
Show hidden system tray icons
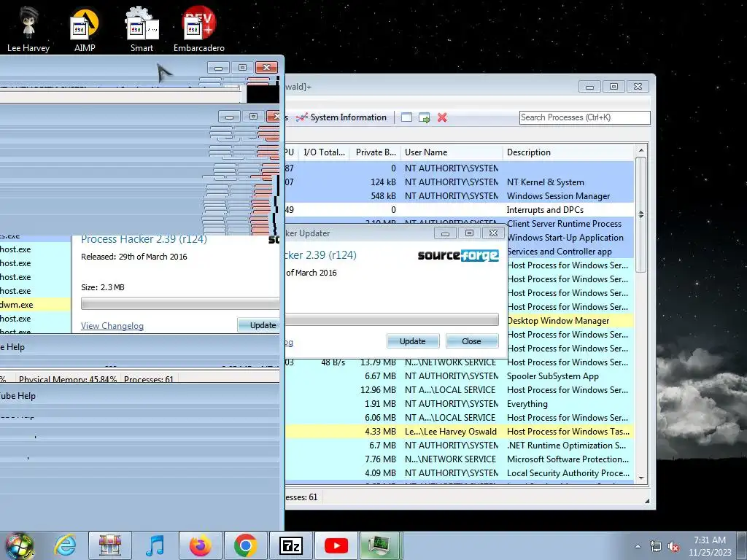pyautogui.click(x=638, y=546)
